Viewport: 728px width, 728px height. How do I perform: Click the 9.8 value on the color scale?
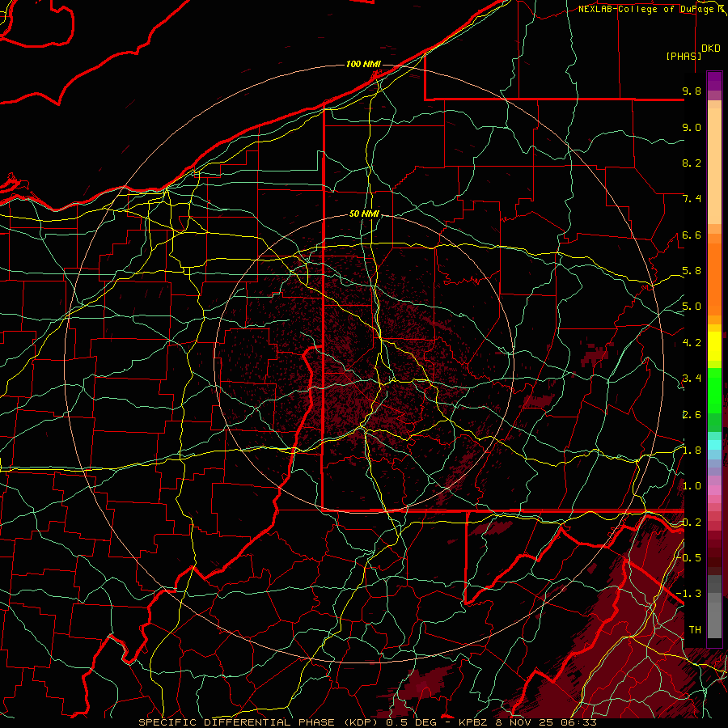(x=692, y=91)
